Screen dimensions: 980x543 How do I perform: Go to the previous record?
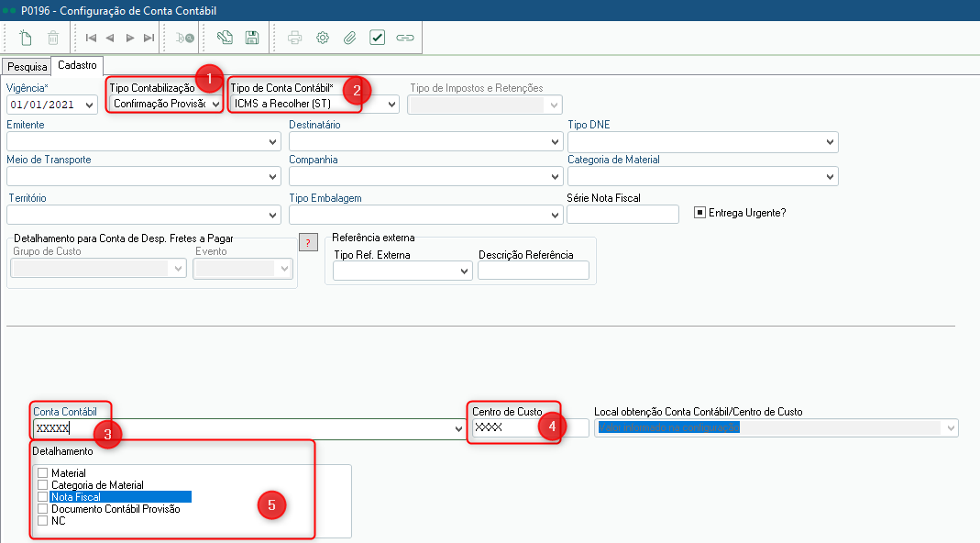tap(110, 38)
